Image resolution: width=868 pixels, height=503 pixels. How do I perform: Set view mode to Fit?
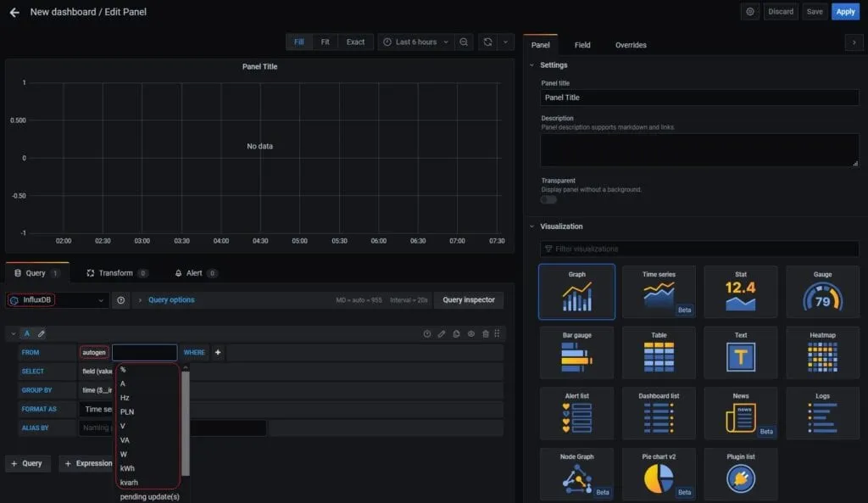click(325, 42)
